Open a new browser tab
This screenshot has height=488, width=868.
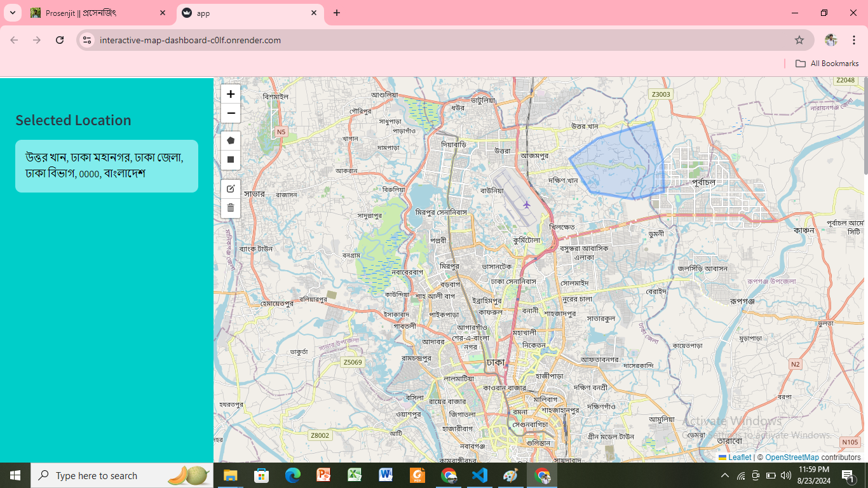(337, 13)
